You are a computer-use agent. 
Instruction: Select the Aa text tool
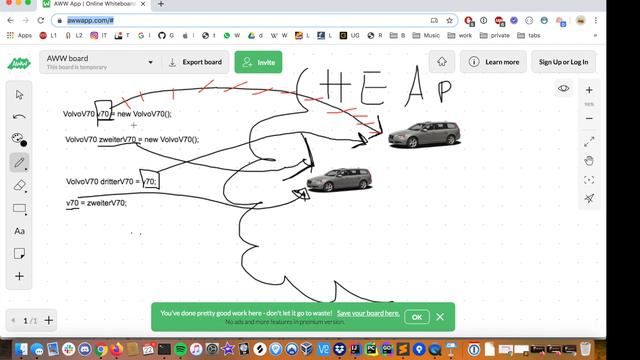pos(19,231)
